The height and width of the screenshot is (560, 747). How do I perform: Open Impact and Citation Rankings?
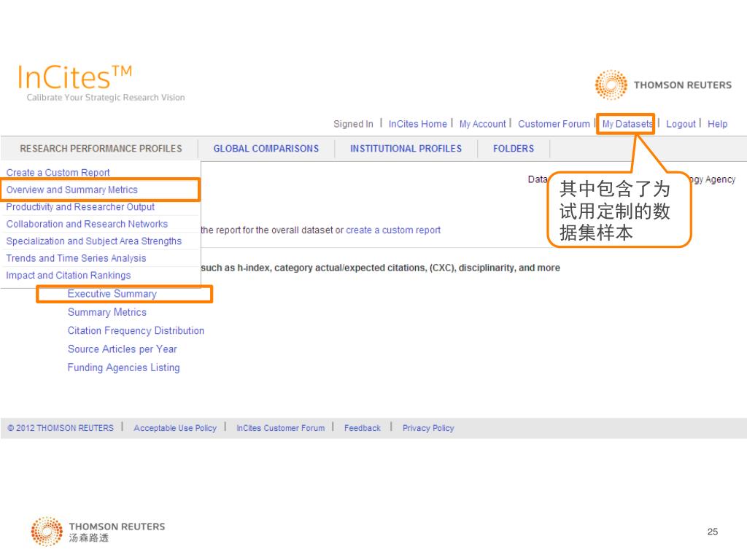pos(68,275)
